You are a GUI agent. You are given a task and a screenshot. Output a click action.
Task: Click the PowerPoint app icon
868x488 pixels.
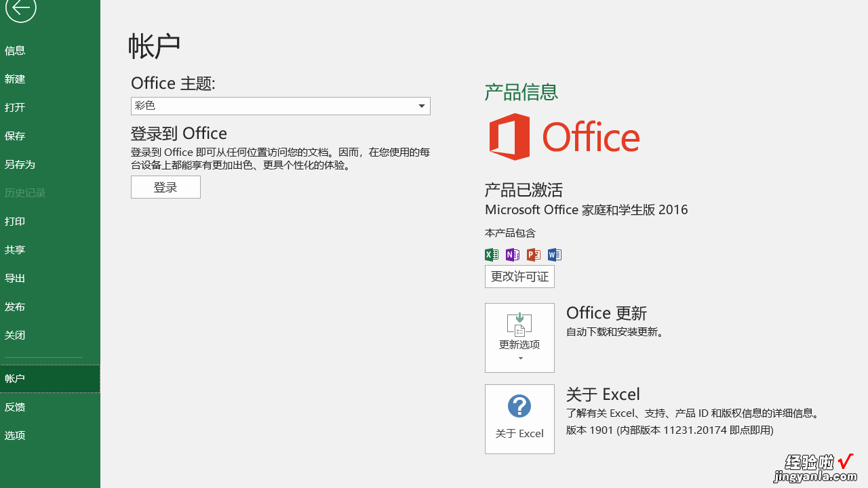click(534, 255)
